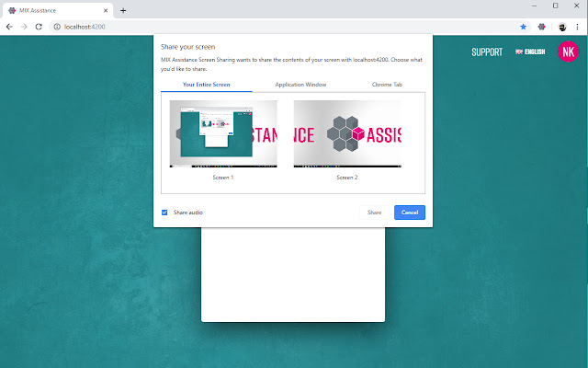Bookmark this page with the star icon
This screenshot has width=588, height=368.
[x=523, y=27]
